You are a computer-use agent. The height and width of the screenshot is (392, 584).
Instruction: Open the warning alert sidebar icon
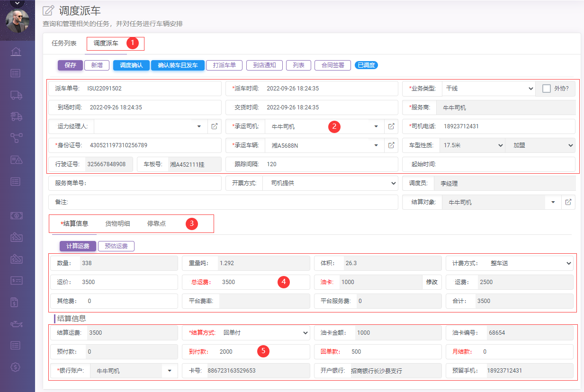pyautogui.click(x=17, y=160)
